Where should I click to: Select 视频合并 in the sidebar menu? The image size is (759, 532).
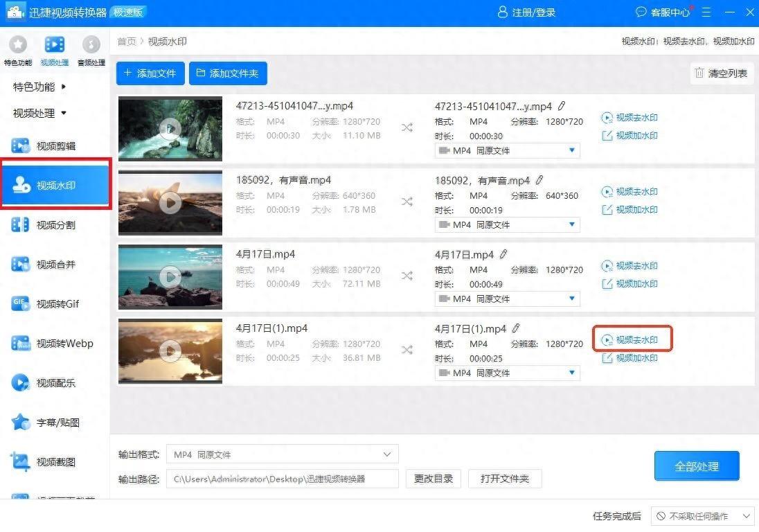click(x=55, y=265)
